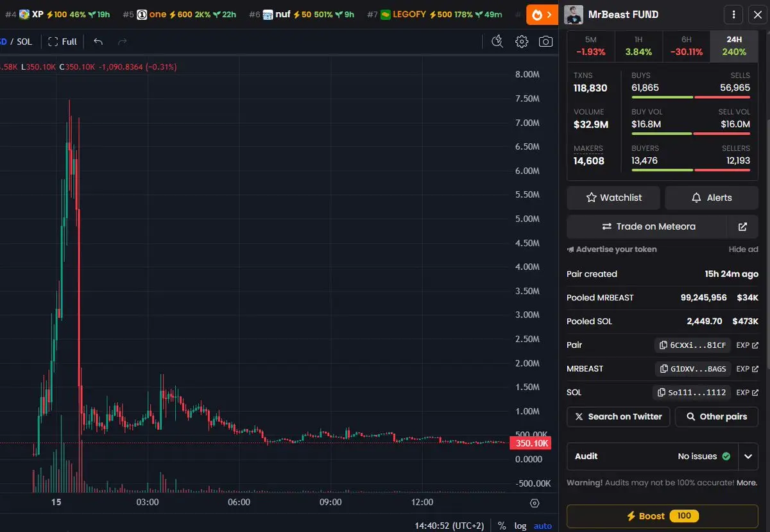Click the MrBeast FUND avatar thumbnail
The width and height of the screenshot is (770, 532).
coord(574,14)
